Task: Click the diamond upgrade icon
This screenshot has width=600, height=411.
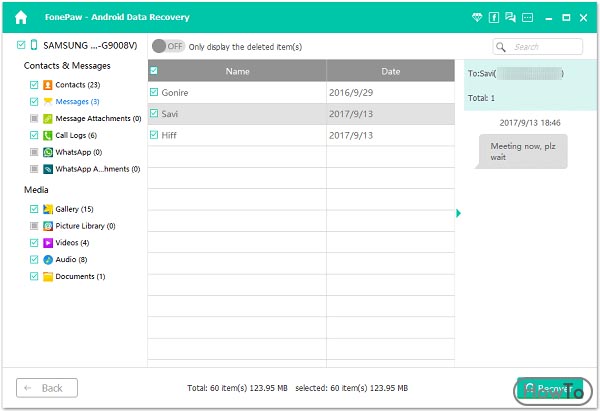Action: click(477, 17)
